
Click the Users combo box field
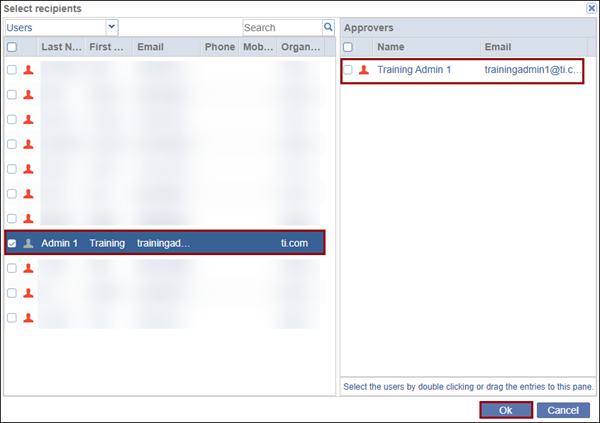55,27
